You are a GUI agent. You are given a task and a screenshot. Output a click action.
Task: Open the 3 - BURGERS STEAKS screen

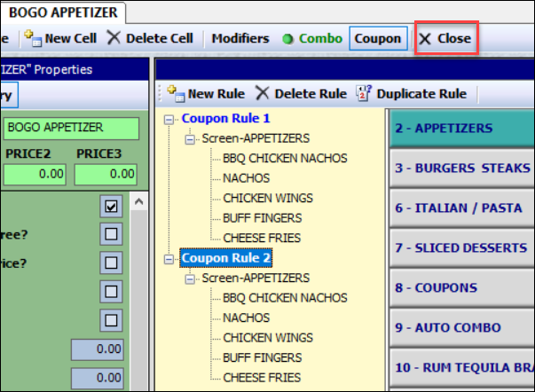pyautogui.click(x=462, y=169)
